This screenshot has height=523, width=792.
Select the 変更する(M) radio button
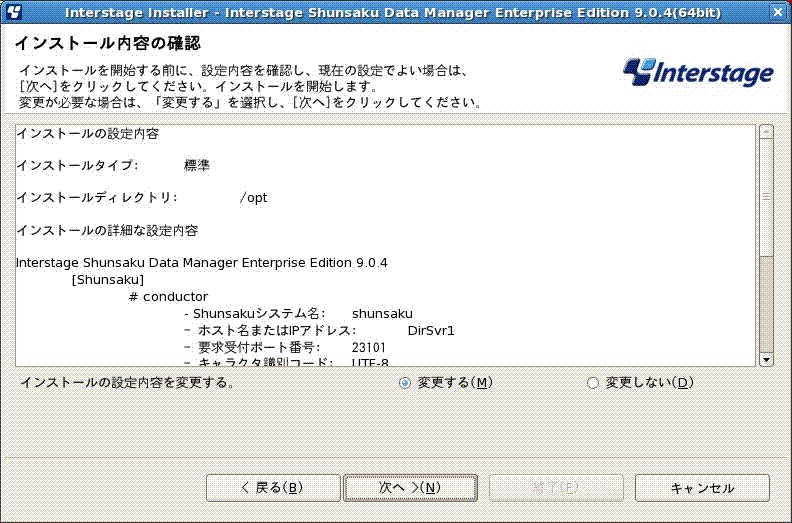[x=405, y=383]
